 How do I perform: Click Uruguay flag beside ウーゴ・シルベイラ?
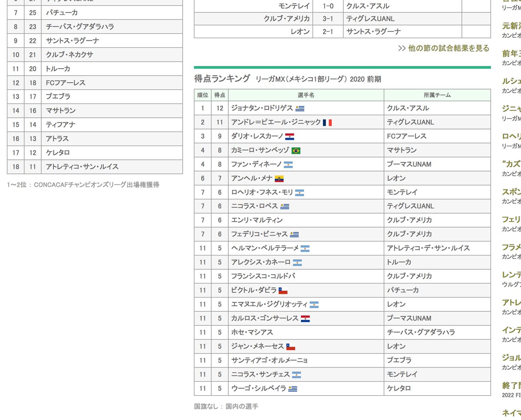click(293, 389)
